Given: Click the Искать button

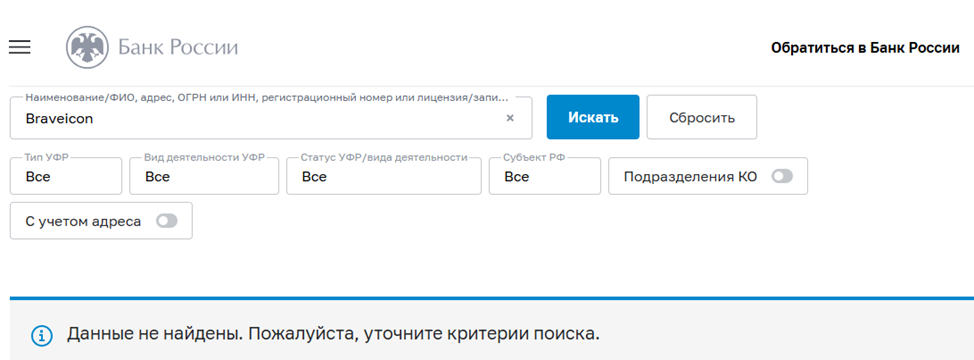Looking at the screenshot, I should [593, 117].
